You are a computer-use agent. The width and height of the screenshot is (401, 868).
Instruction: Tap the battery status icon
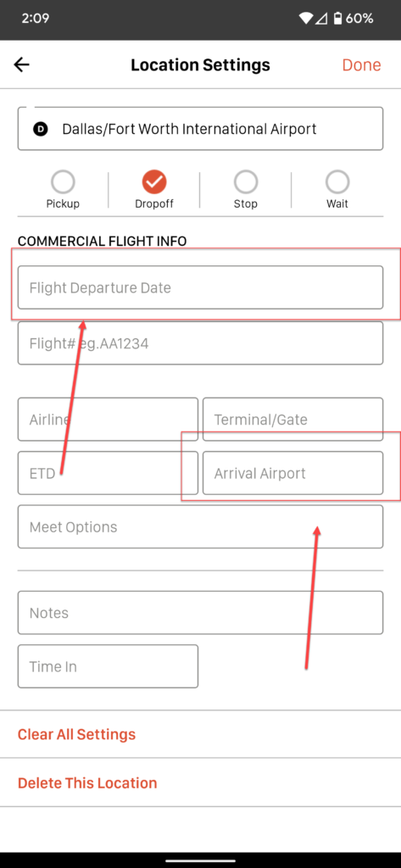click(337, 19)
